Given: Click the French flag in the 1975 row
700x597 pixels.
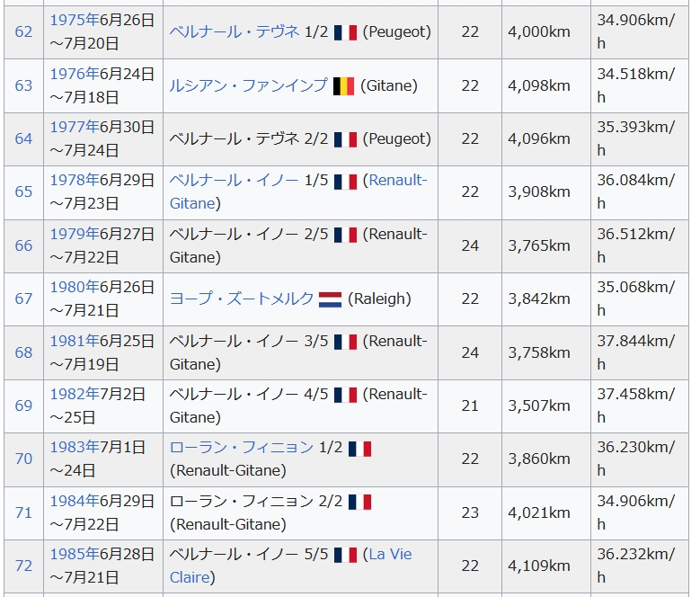Looking at the screenshot, I should coord(345,32).
